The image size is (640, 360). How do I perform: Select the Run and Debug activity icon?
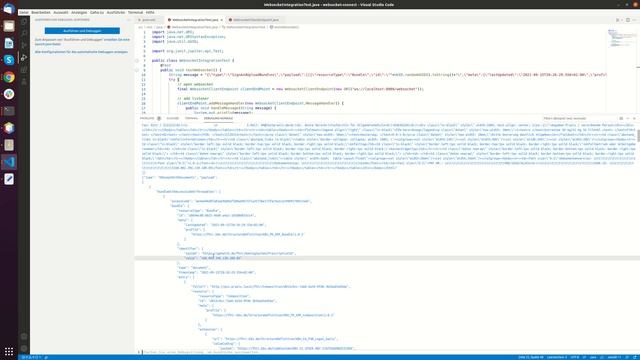24,58
